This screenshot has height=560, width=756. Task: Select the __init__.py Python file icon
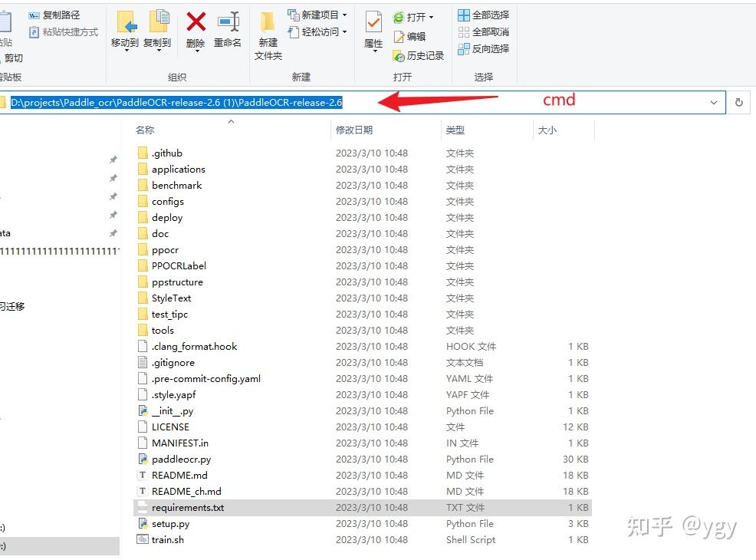[143, 411]
